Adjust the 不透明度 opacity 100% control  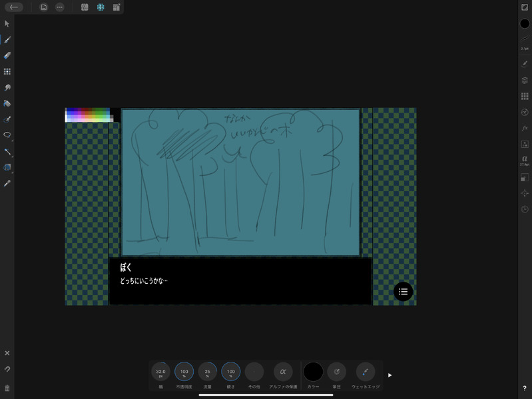(184, 372)
